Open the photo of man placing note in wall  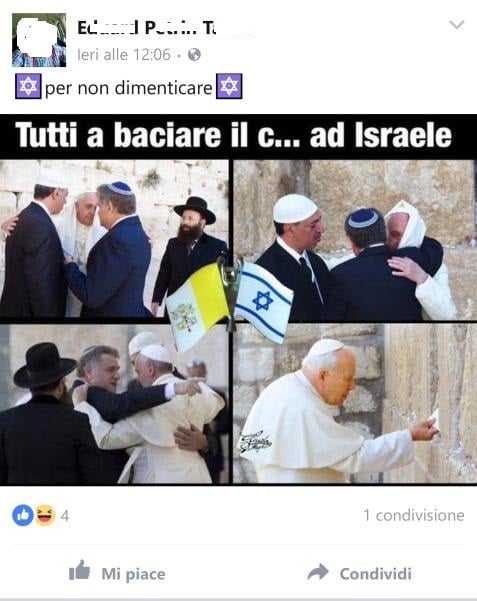point(354,404)
